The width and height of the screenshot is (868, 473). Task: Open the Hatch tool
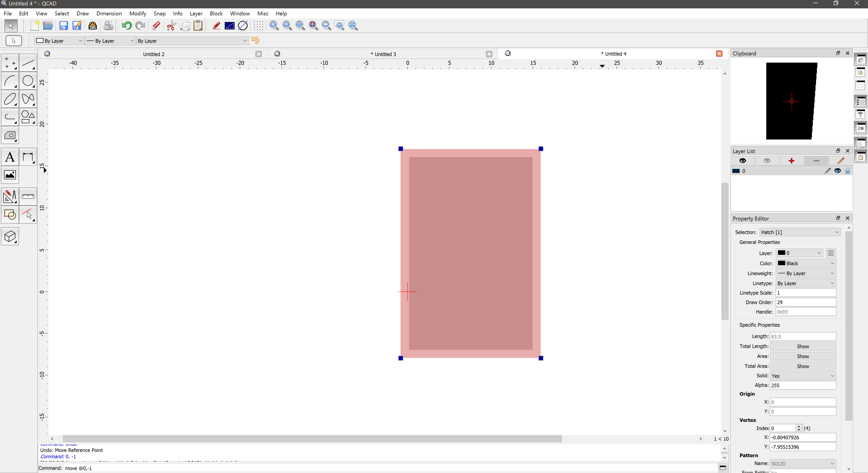tap(10, 135)
